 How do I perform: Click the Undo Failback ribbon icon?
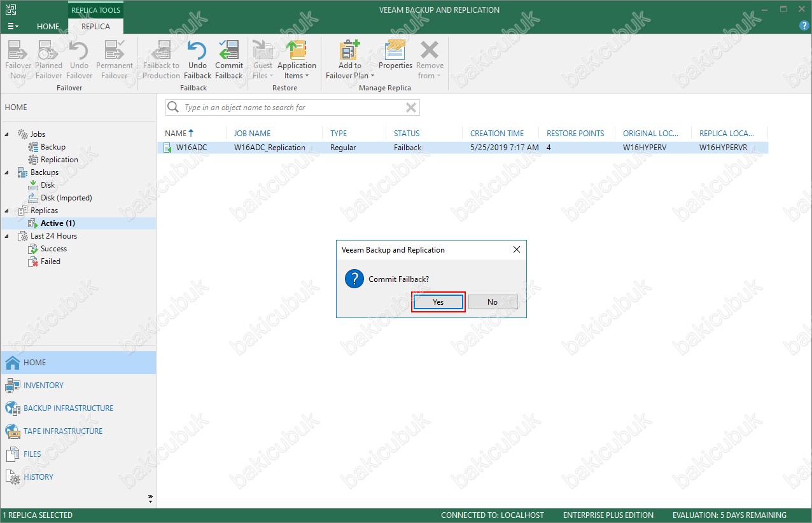(x=197, y=59)
